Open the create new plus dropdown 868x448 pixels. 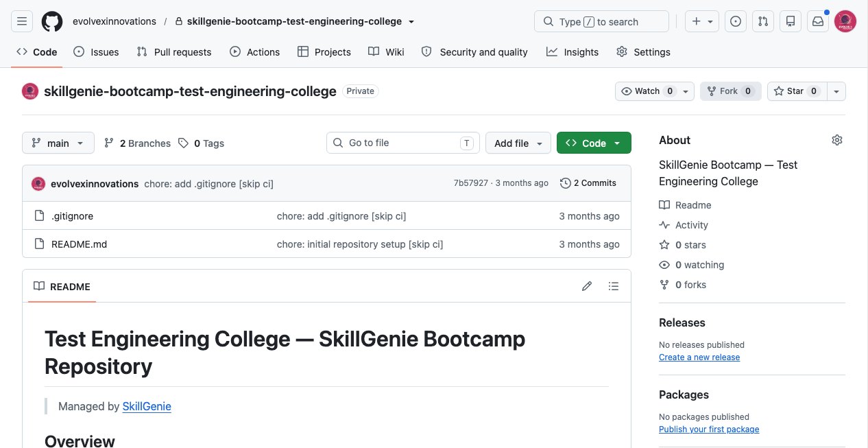[702, 21]
